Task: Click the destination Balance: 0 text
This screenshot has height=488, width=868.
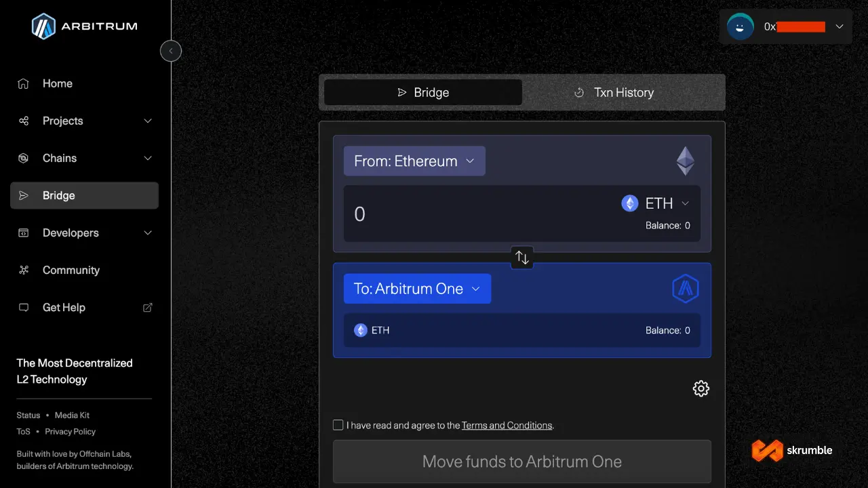Action: point(668,330)
